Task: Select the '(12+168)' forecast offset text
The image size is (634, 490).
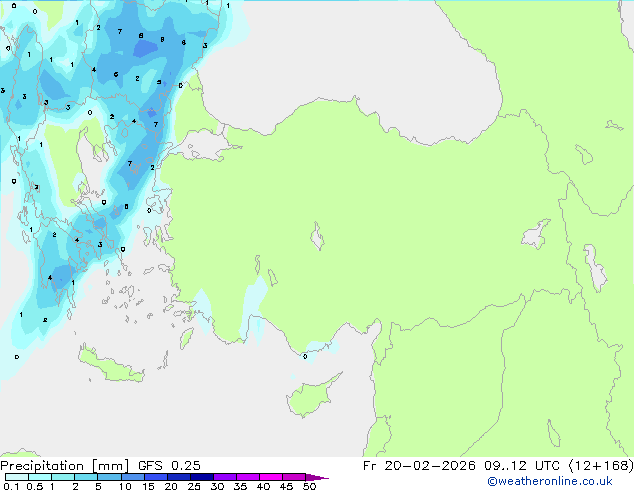Action: pos(601,466)
